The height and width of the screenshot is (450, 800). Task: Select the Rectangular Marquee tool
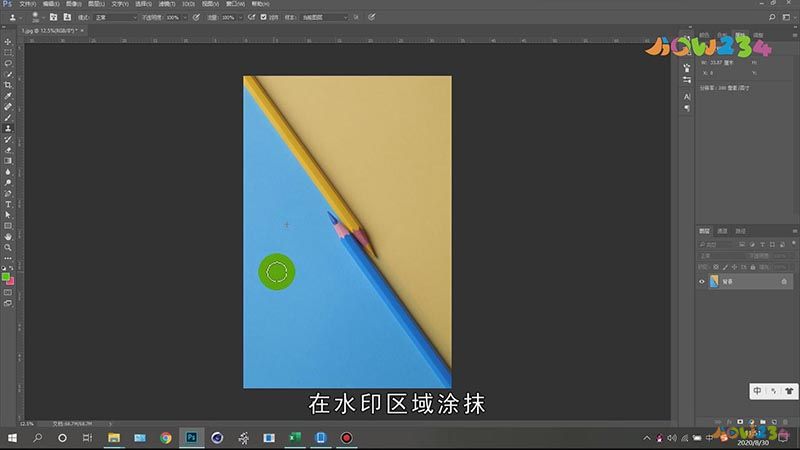(8, 53)
